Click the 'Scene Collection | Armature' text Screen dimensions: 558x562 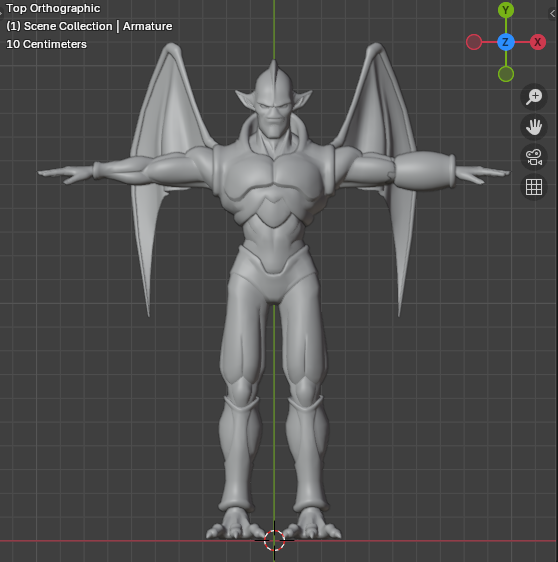[x=98, y=26]
